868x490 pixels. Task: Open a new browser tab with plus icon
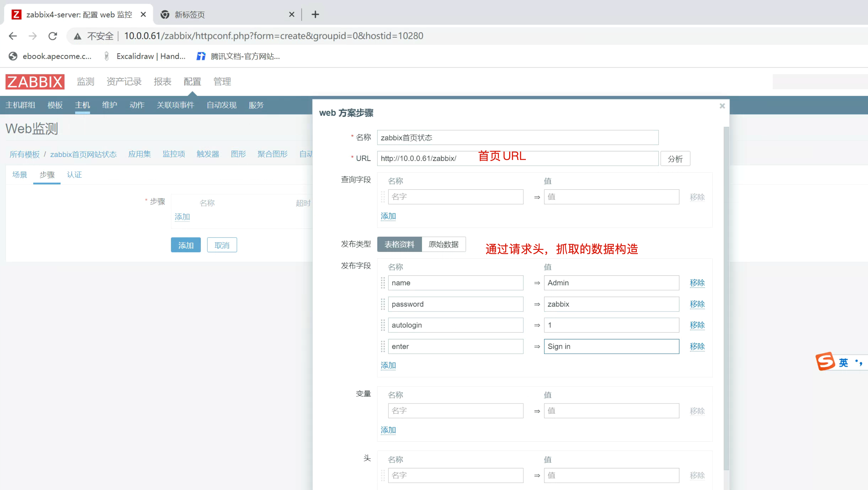[315, 14]
